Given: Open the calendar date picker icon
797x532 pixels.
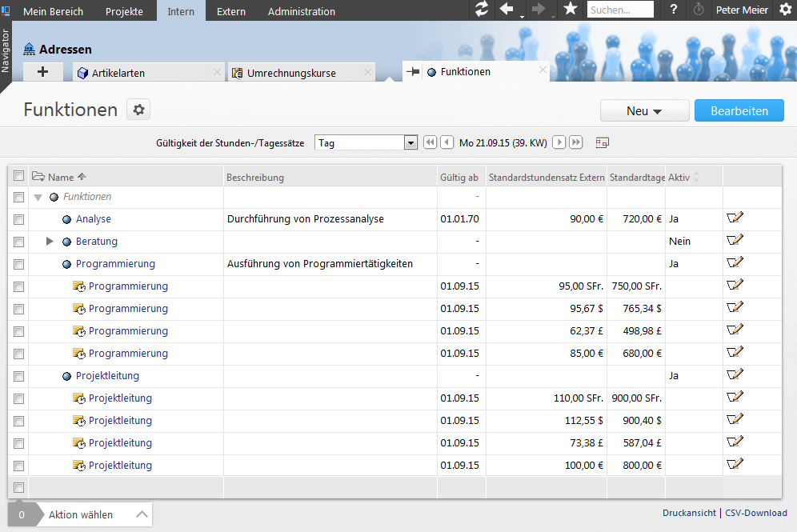Looking at the screenshot, I should coord(603,142).
